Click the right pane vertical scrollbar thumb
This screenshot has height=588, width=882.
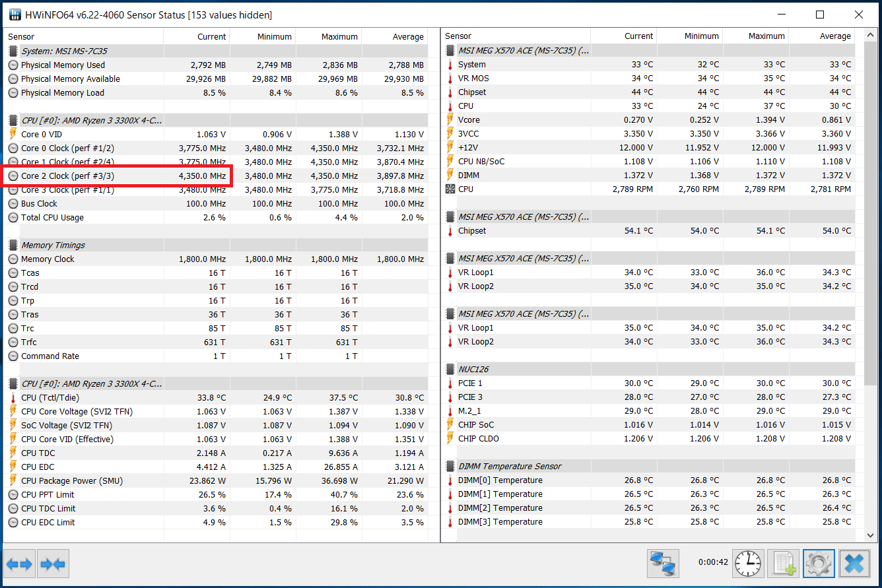871,212
